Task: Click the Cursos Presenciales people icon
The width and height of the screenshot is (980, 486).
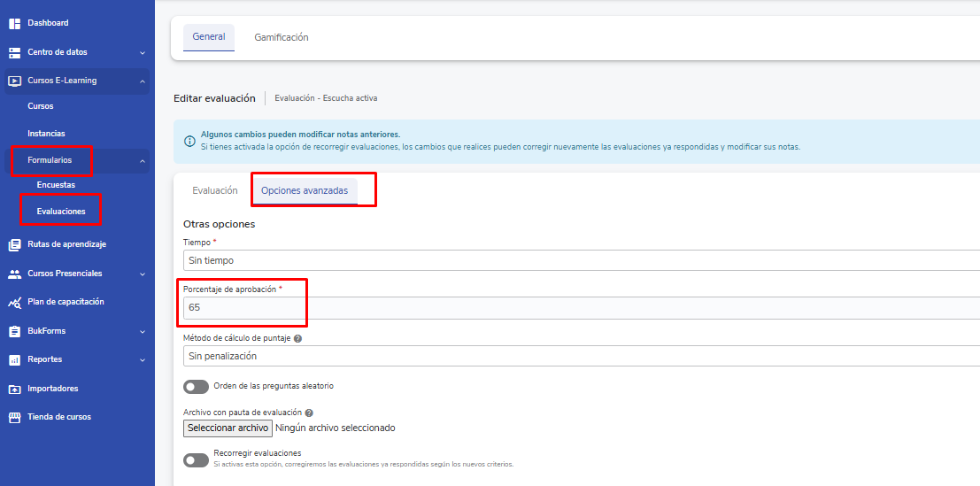Action: pyautogui.click(x=14, y=274)
